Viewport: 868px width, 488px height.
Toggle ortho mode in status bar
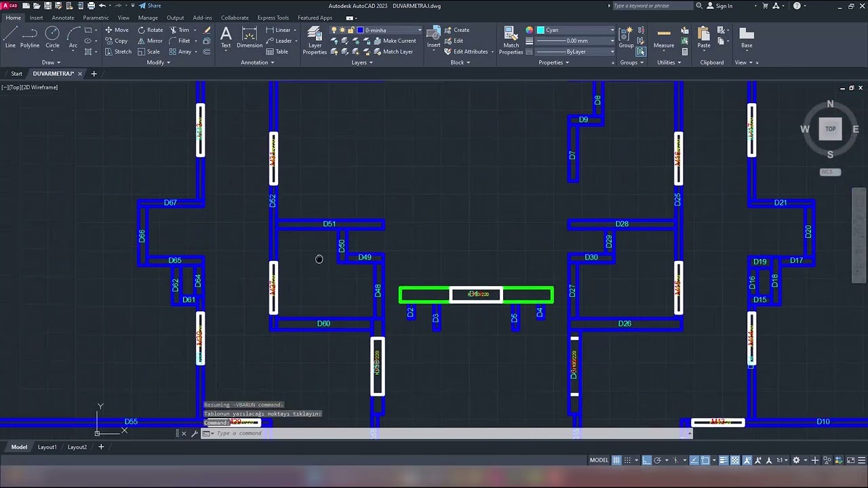(x=647, y=460)
